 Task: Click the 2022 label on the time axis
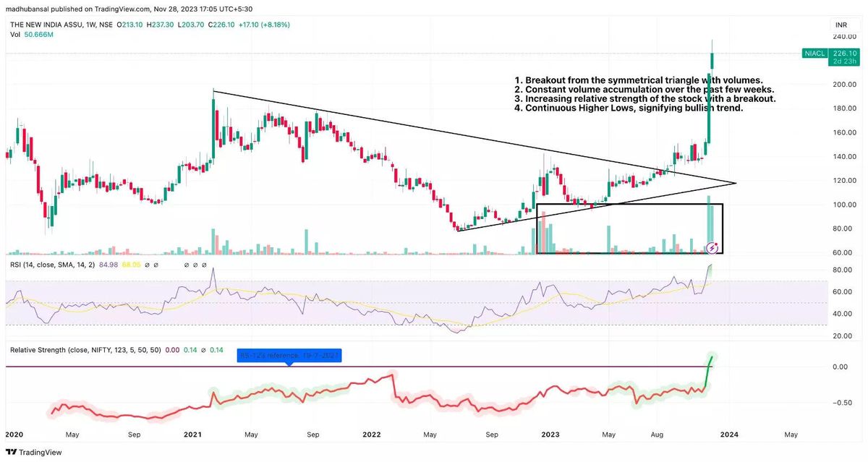(x=371, y=435)
